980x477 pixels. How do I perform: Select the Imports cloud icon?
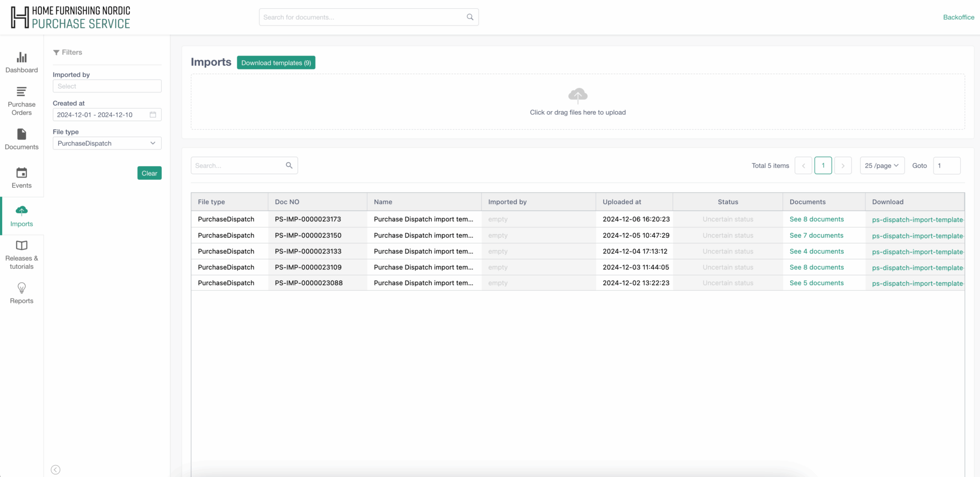[21, 210]
